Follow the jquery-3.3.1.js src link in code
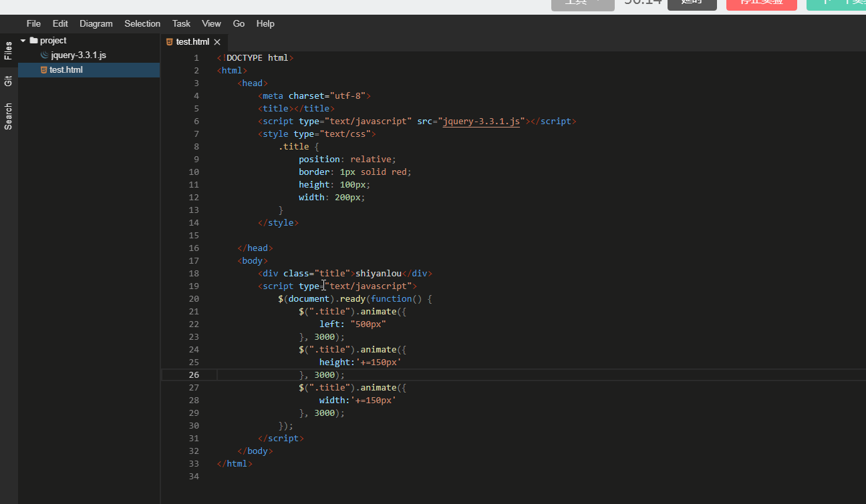This screenshot has width=866, height=504. coord(481,121)
